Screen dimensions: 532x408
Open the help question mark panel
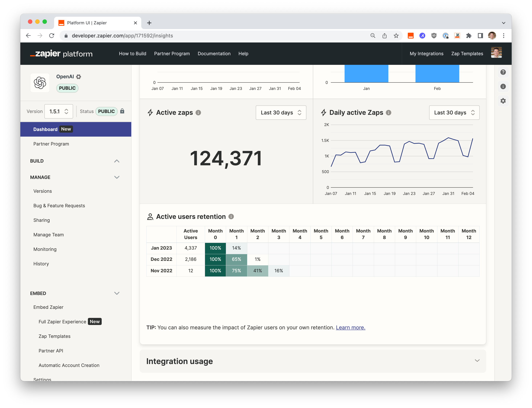pos(503,72)
